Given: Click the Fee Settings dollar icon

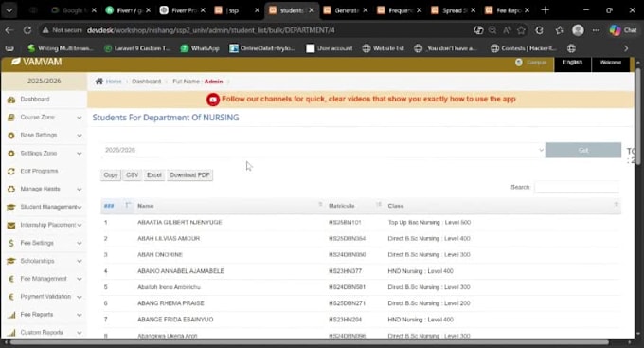Looking at the screenshot, I should click(11, 243).
